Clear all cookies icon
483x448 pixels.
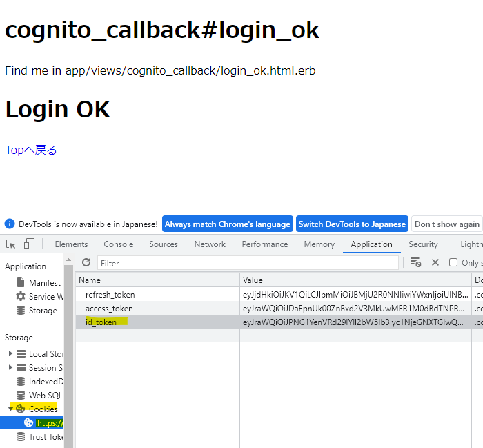415,262
